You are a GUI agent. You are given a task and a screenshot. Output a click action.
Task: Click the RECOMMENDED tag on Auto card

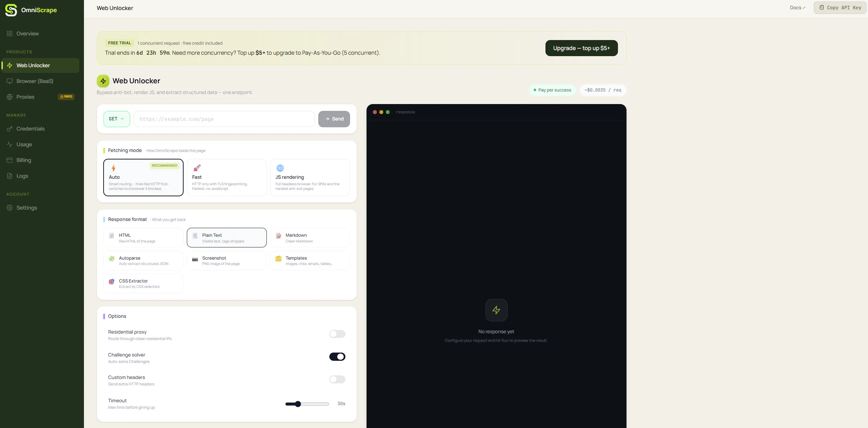164,166
